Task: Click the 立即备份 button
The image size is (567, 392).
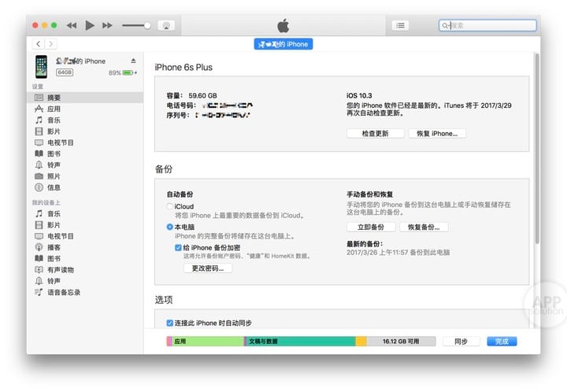Action: tap(371, 227)
